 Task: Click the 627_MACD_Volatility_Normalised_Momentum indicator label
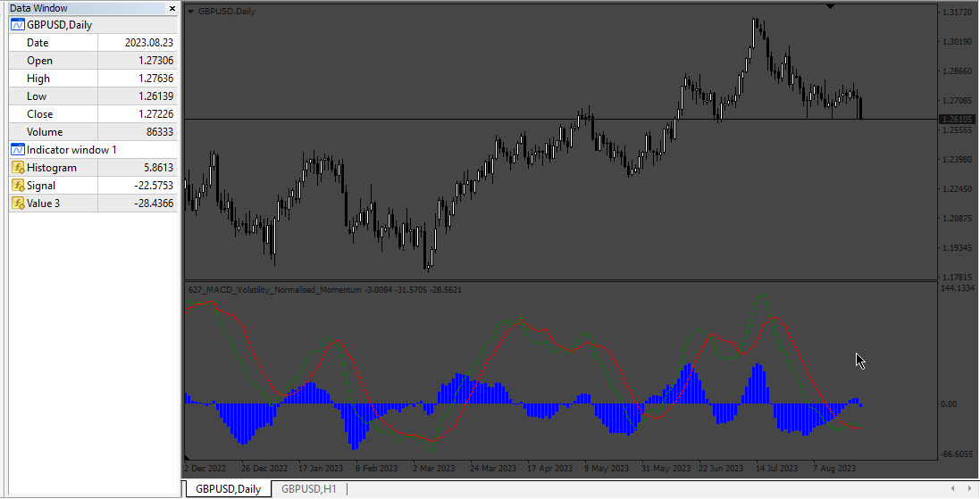[x=274, y=290]
